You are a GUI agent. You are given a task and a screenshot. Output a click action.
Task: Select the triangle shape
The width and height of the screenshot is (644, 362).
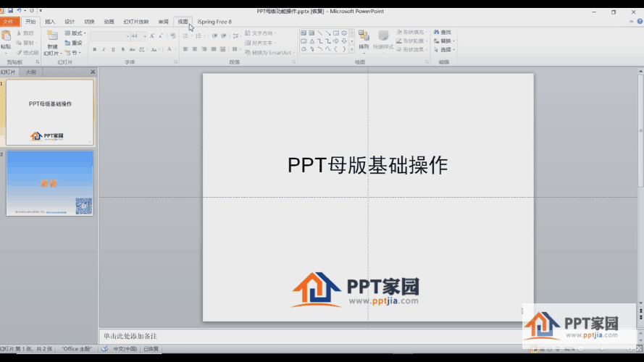[x=311, y=41]
